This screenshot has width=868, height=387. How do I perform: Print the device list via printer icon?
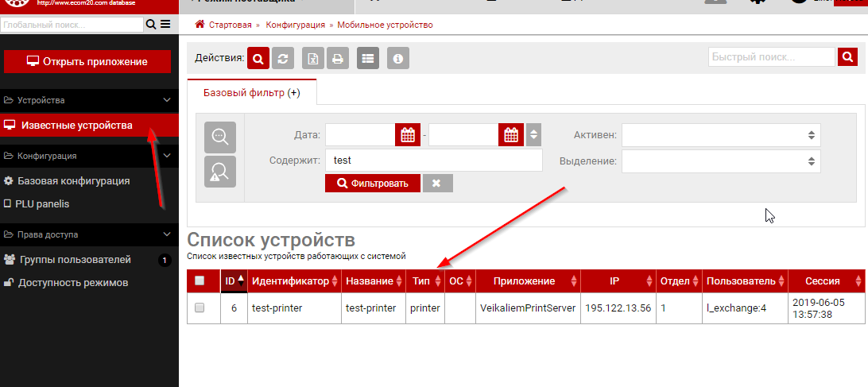pos(338,59)
